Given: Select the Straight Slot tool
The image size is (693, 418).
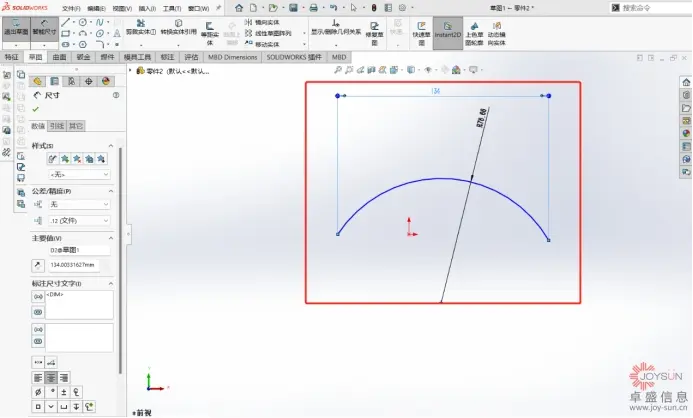Looking at the screenshot, I should pos(65,45).
